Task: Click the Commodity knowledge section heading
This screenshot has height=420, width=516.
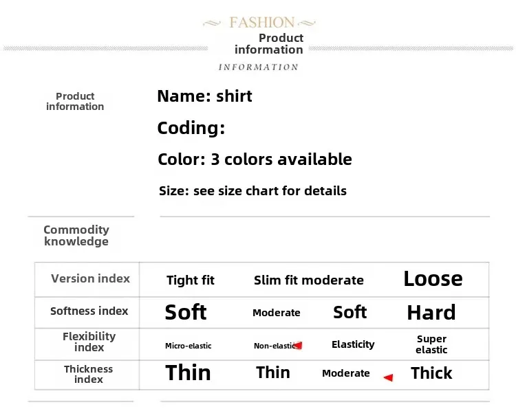Action: (x=76, y=236)
